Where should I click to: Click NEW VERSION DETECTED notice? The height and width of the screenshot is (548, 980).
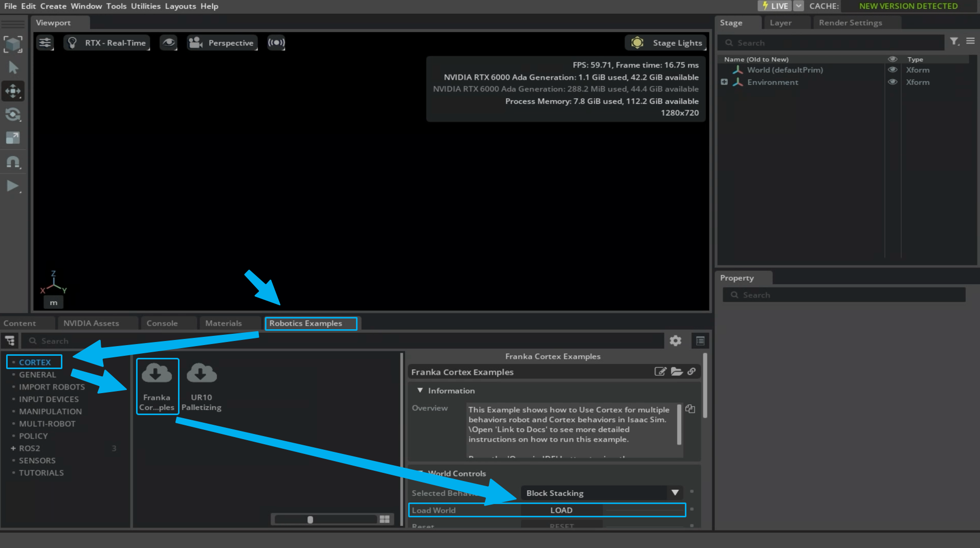908,6
